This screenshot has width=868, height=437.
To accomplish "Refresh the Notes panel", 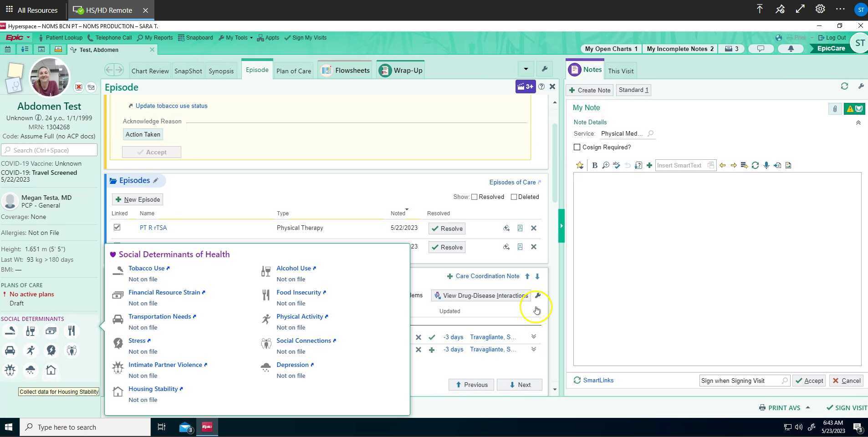I will (x=844, y=86).
